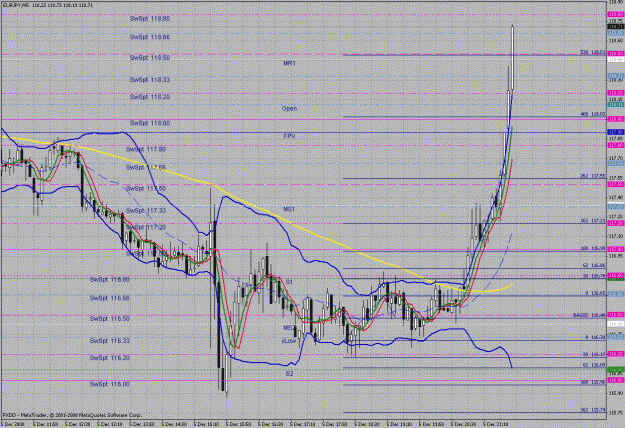
Task: Click the 118.60 price axis value
Action: coord(616,41)
